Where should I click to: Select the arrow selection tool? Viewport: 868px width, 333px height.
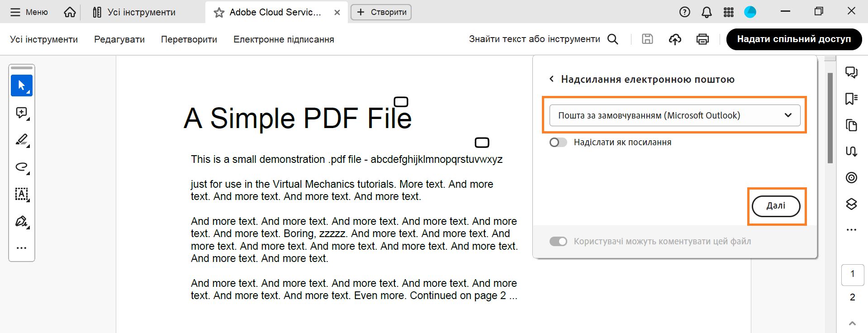click(21, 86)
